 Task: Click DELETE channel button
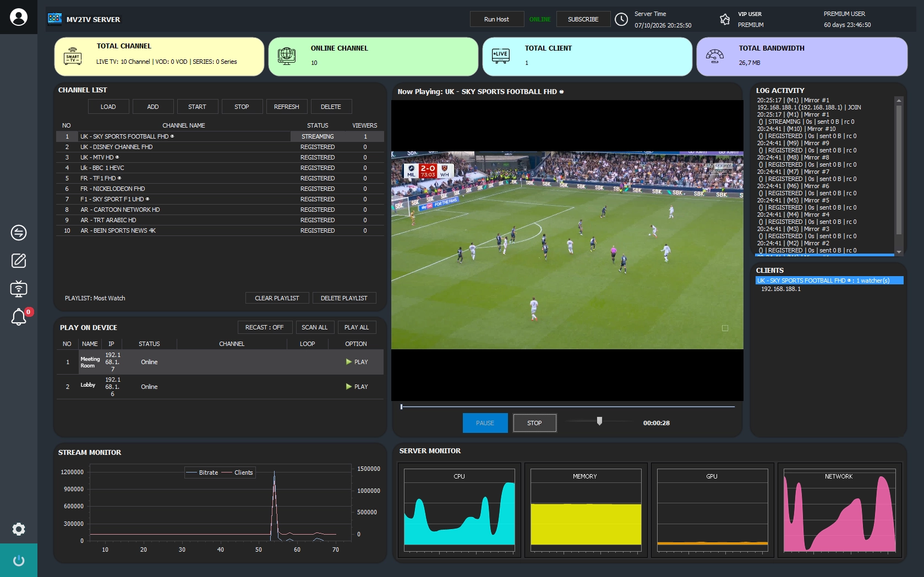(x=331, y=107)
